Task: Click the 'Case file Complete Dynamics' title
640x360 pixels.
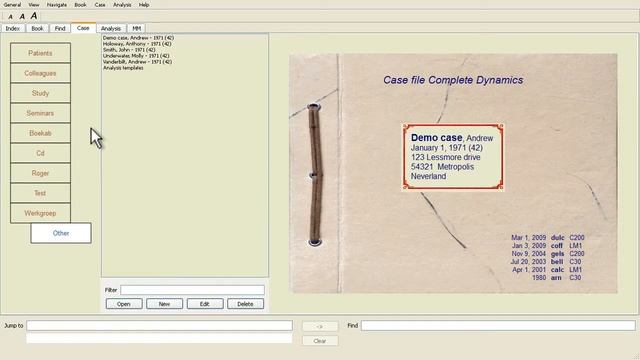Action: point(453,80)
